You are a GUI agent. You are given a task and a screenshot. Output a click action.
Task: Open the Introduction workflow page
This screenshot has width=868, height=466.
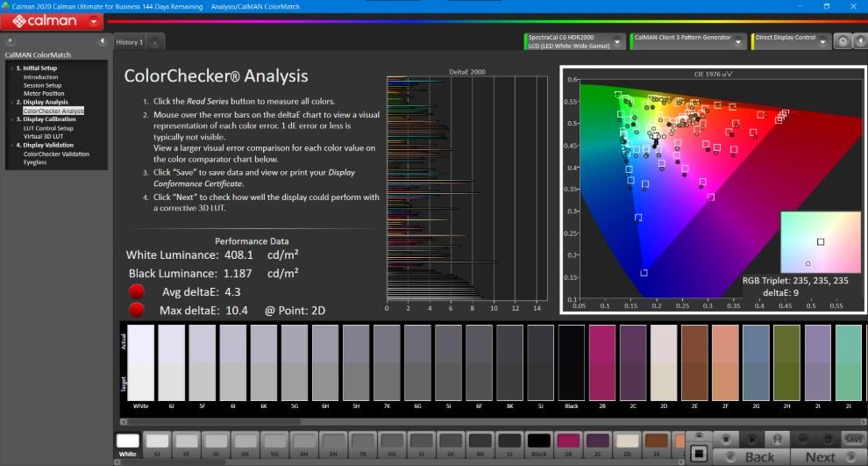pos(40,77)
